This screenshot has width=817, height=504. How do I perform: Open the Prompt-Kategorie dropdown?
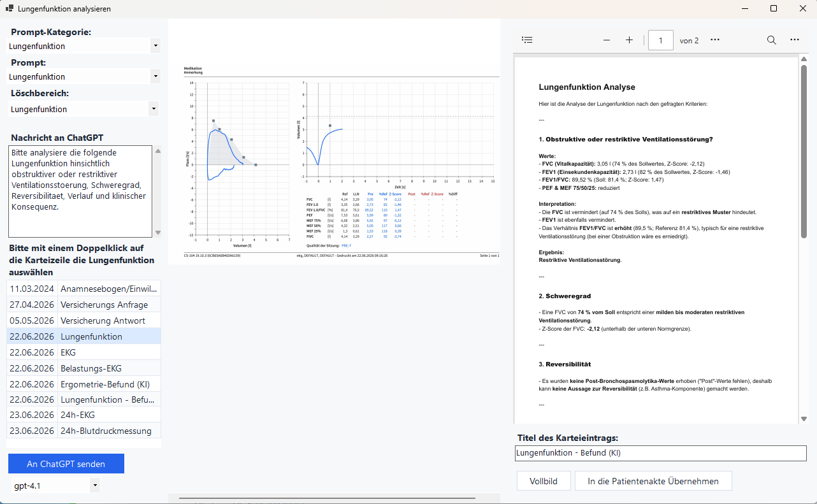[155, 46]
